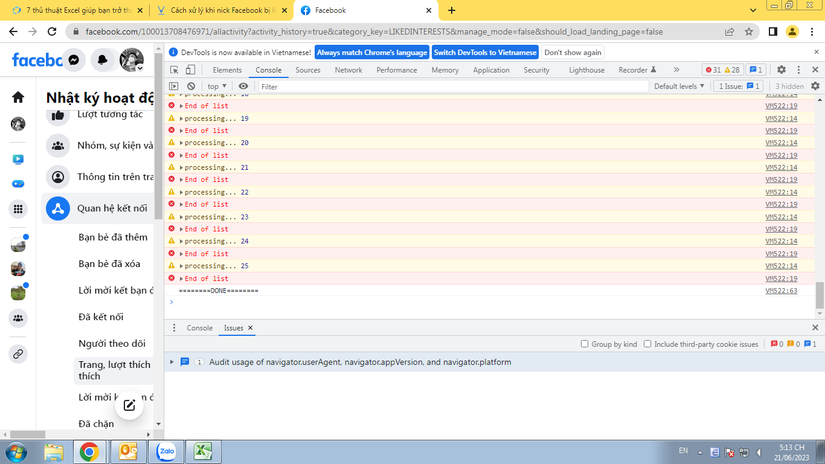
Task: Open VM522:63 source link next to DONE
Action: (781, 290)
